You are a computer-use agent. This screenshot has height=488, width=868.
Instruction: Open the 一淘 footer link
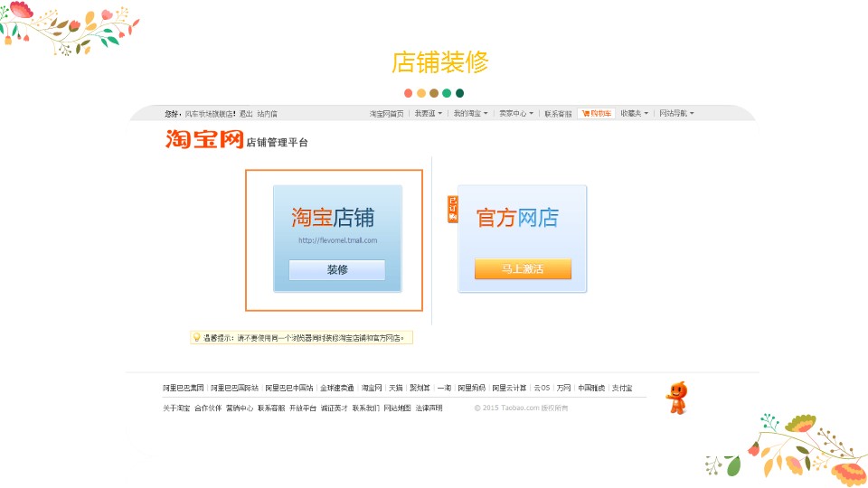[x=444, y=388]
